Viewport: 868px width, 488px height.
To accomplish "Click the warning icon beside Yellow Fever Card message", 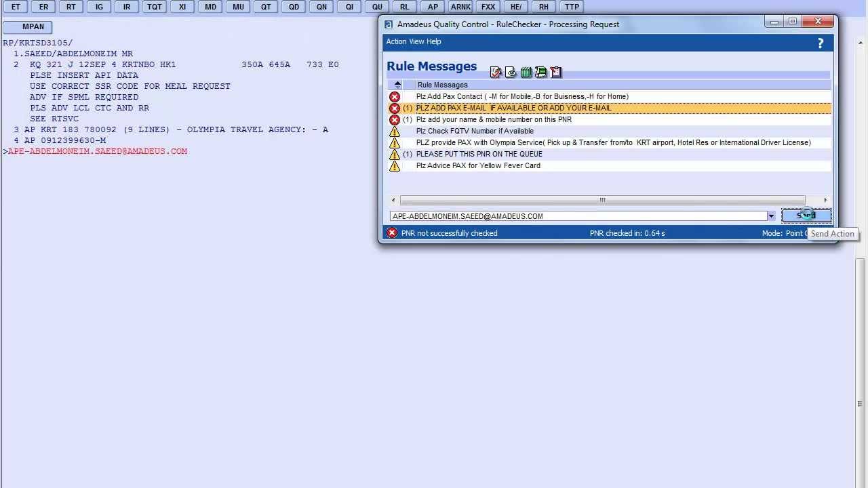I will [395, 166].
